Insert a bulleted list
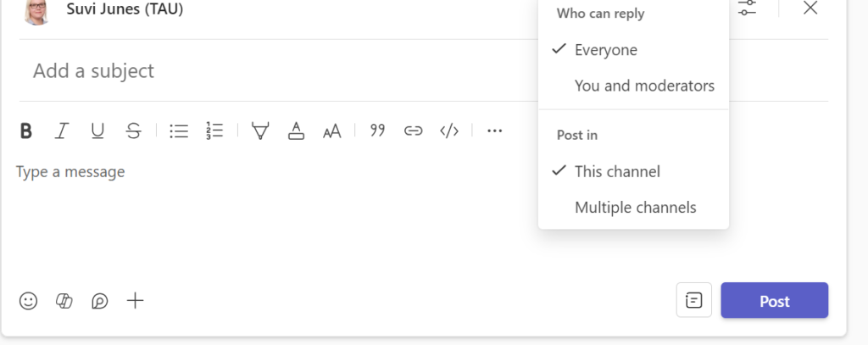The width and height of the screenshot is (868, 345). click(179, 131)
